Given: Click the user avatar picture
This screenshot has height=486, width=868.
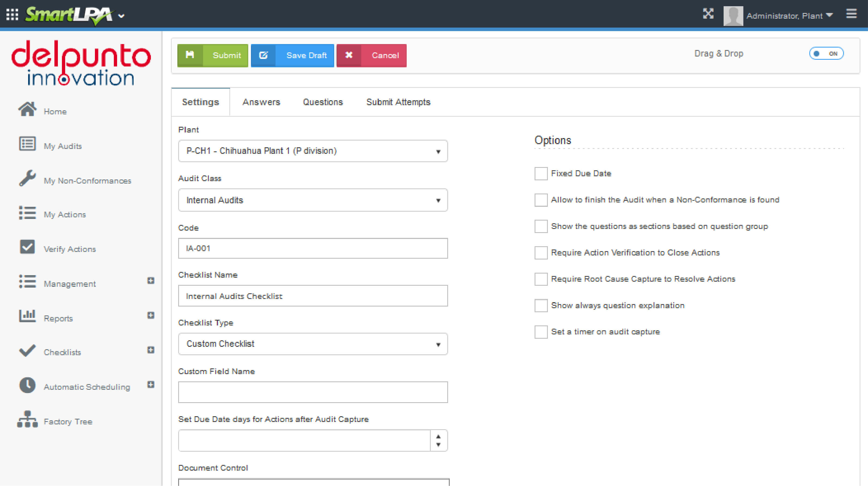Looking at the screenshot, I should coord(733,15).
